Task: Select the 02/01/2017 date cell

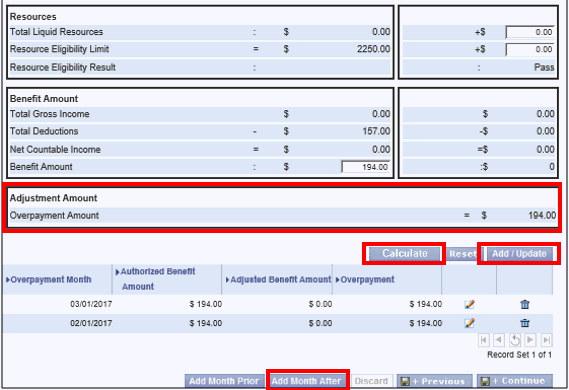Action: point(91,323)
